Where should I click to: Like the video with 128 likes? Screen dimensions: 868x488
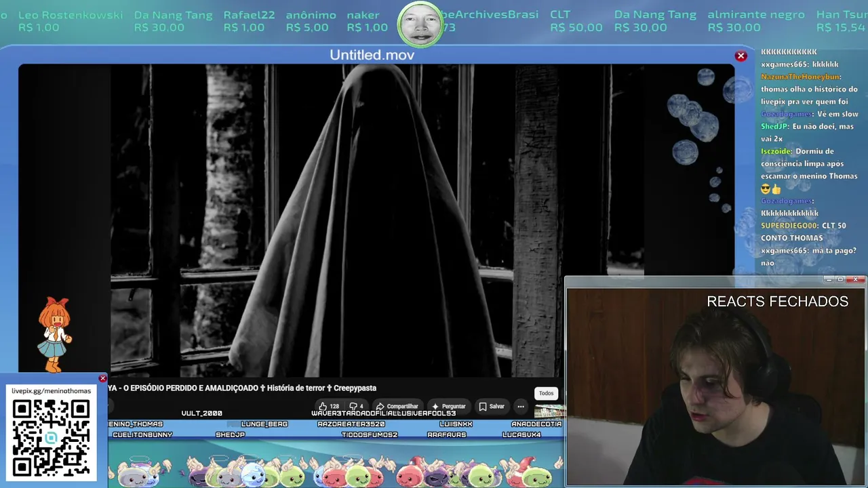329,407
